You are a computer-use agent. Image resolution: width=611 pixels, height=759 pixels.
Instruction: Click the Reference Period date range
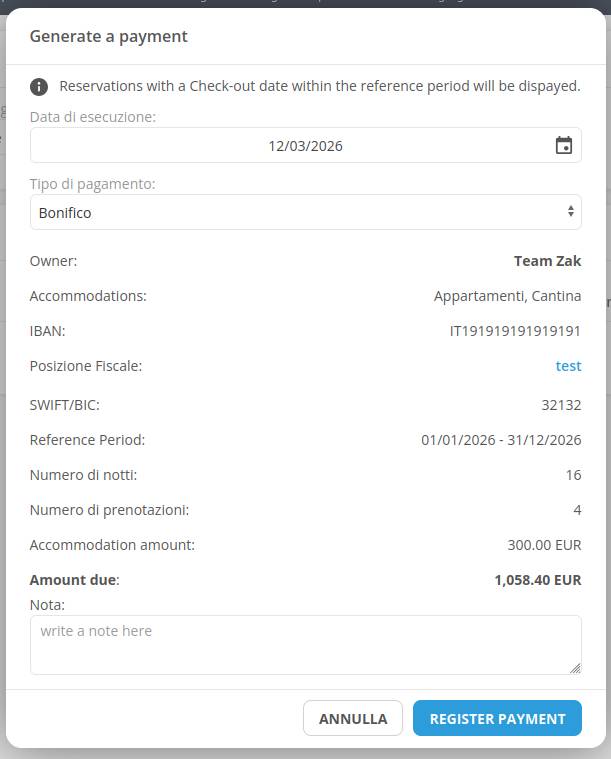(x=501, y=440)
